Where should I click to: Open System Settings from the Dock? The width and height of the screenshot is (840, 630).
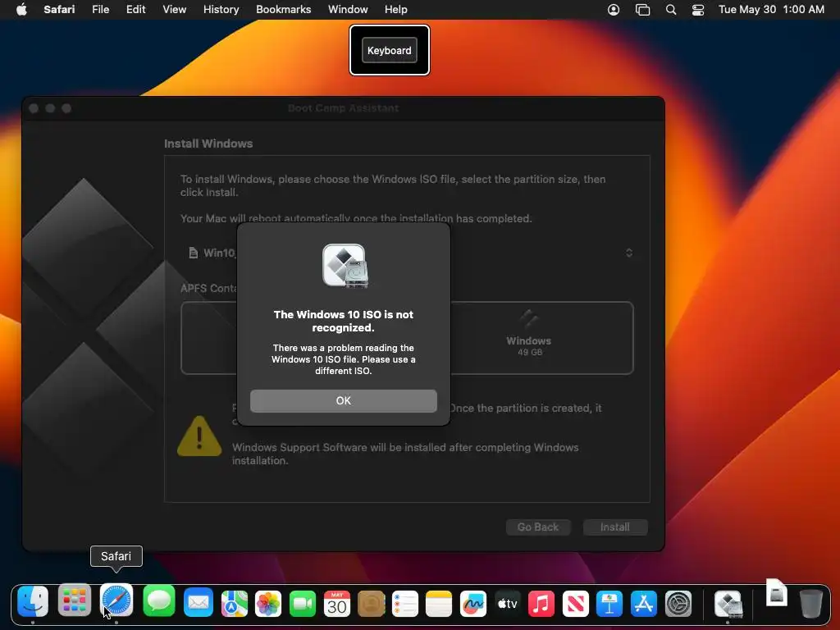coord(678,604)
